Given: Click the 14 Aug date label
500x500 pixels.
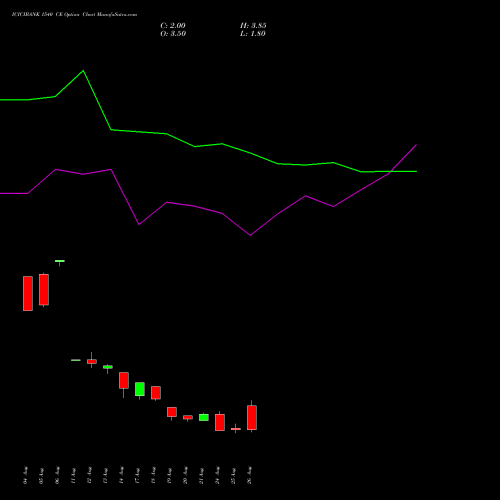Looking at the screenshot, I should pyautogui.click(x=122, y=475).
